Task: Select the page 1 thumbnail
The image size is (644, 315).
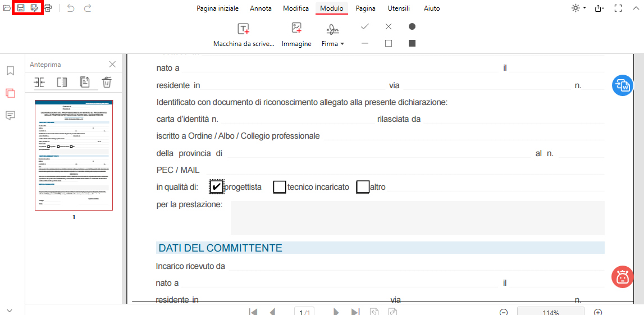Action: pos(74,155)
